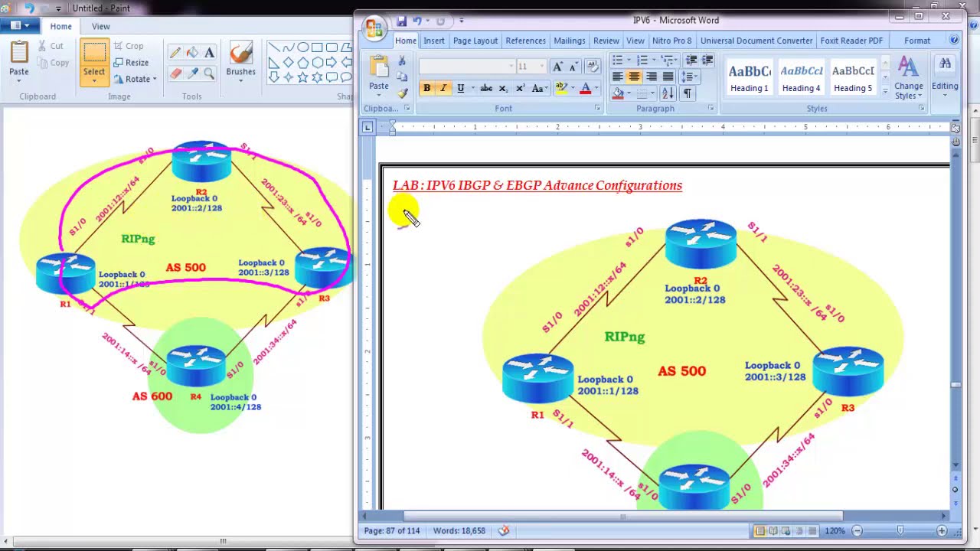The height and width of the screenshot is (551, 980).
Task: Open the Mailings tab in Word
Action: [569, 41]
